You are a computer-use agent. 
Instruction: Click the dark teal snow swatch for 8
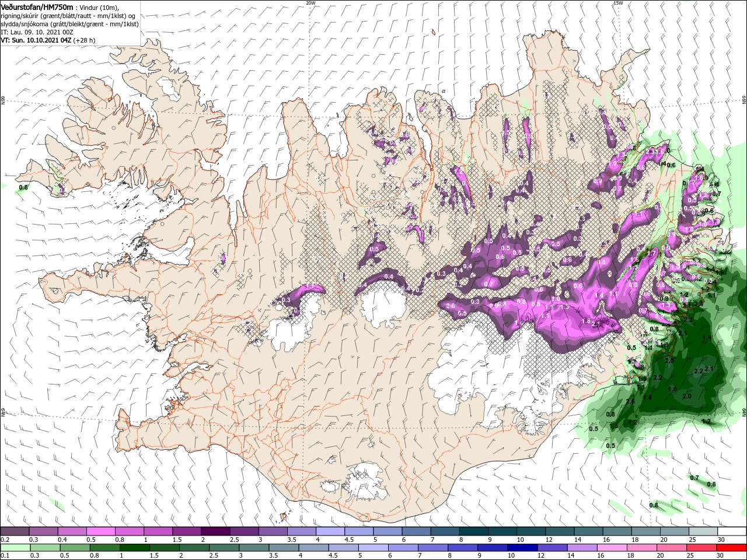click(474, 531)
